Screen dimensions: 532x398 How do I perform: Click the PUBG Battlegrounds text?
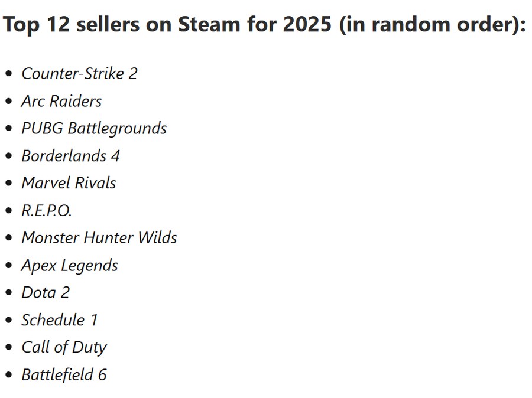[x=94, y=128]
